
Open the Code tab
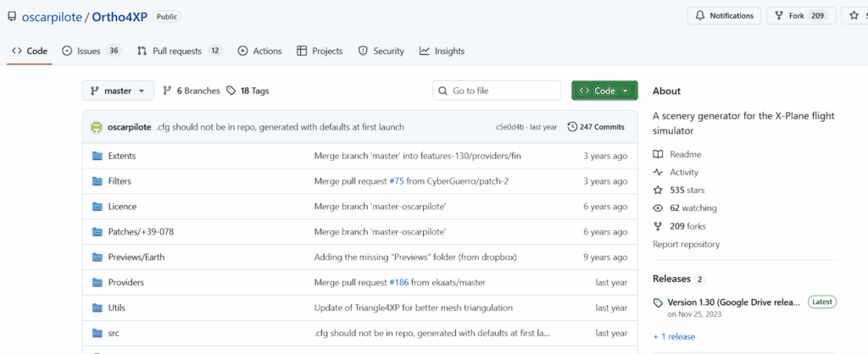tap(30, 51)
